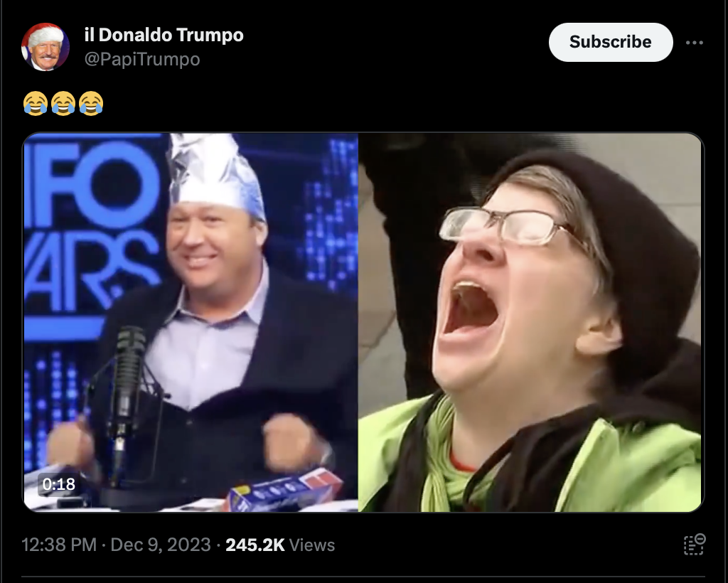728x583 pixels.
Task: Click the middle crying-laughing emoji
Action: coord(63,103)
